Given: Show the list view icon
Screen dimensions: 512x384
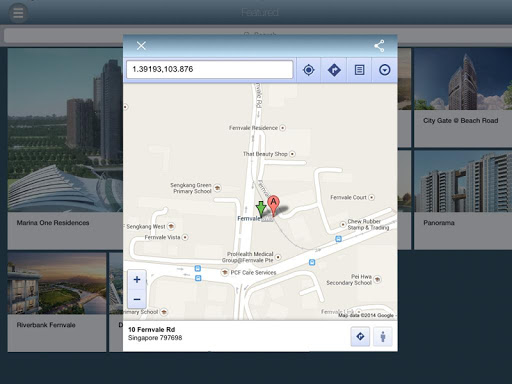Looking at the screenshot, I should coord(359,70).
